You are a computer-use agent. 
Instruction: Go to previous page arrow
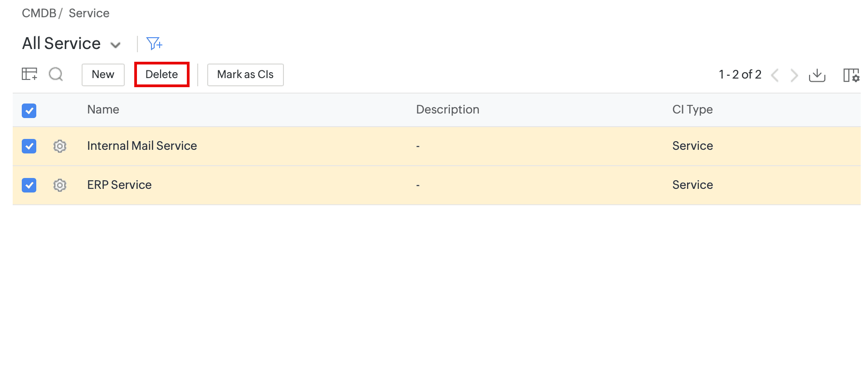tap(775, 75)
